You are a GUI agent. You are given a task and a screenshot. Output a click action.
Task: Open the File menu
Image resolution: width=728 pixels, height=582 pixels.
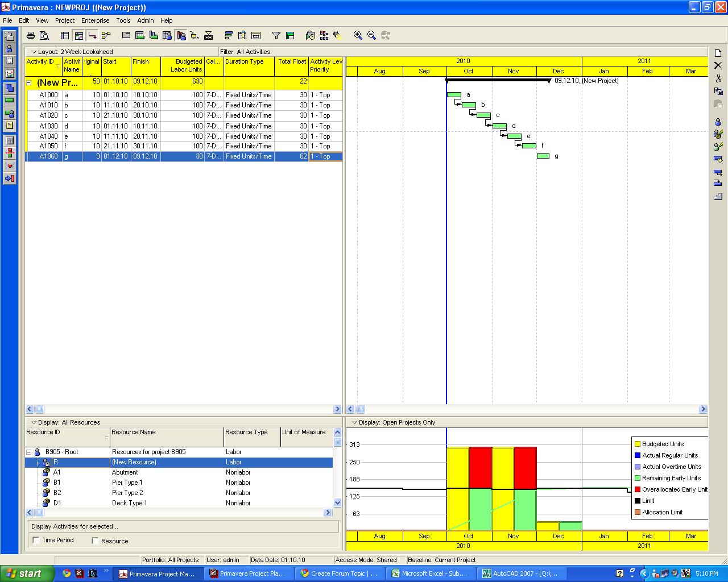tap(7, 20)
